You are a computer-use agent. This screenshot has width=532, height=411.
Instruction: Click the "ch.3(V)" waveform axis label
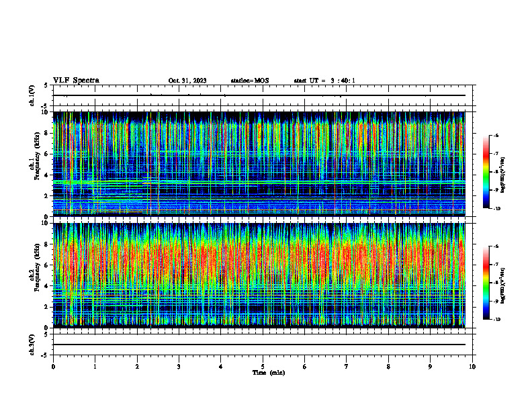coord(32,345)
